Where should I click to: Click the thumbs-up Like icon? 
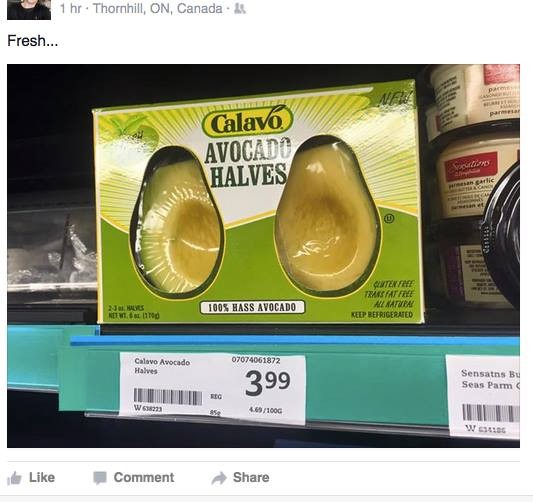pyautogui.click(x=14, y=478)
